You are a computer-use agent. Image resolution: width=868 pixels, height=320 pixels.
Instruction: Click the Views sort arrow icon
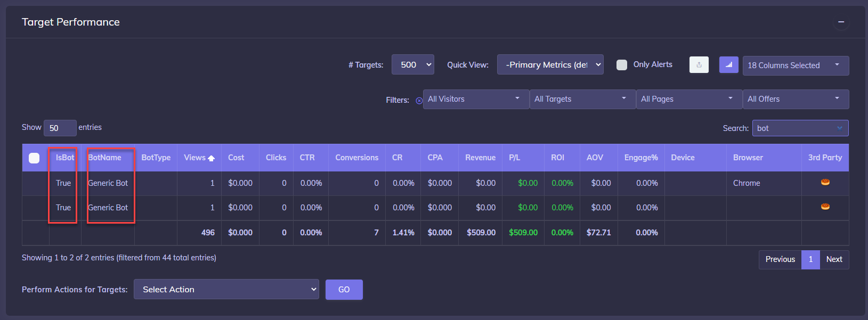click(x=212, y=158)
